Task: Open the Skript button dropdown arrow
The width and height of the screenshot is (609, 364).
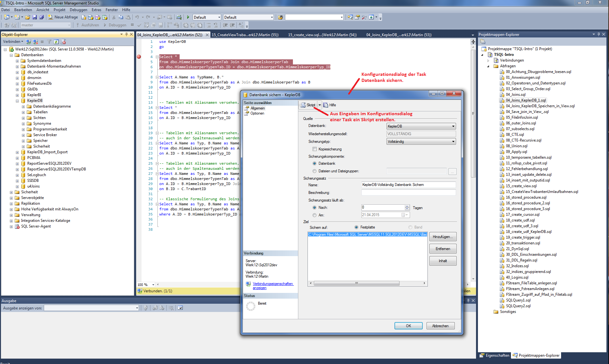Action: pyautogui.click(x=320, y=105)
